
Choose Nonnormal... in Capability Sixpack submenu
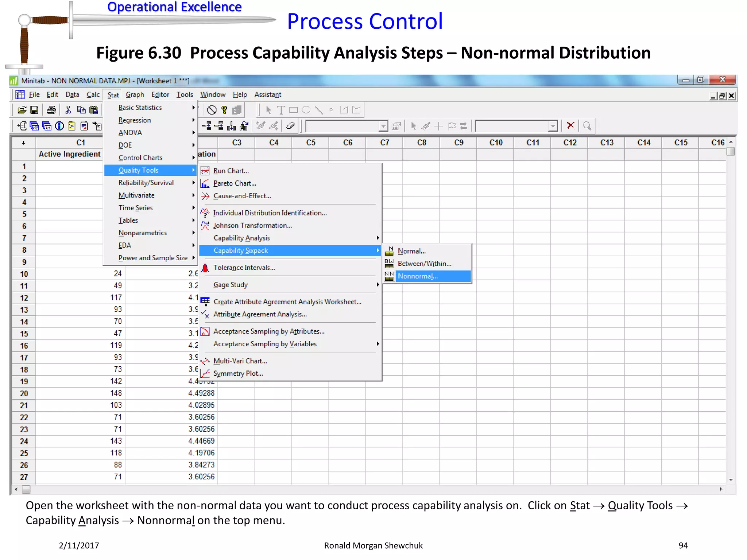[427, 276]
